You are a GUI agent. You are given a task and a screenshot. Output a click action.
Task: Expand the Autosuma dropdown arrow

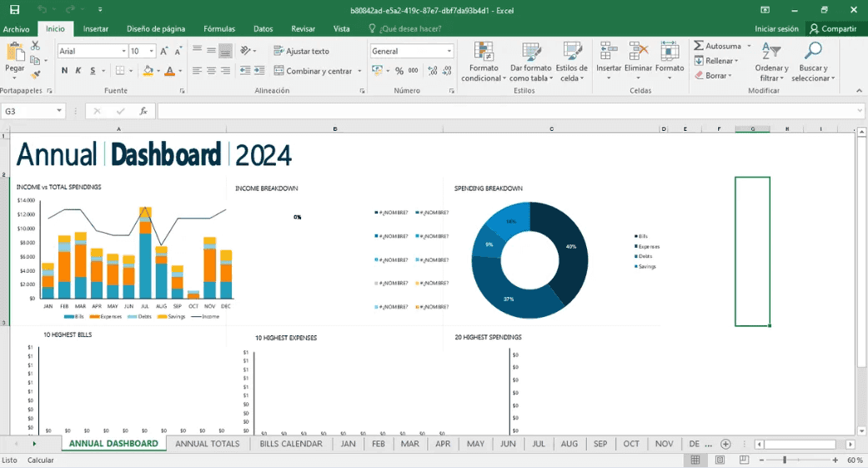tap(749, 46)
